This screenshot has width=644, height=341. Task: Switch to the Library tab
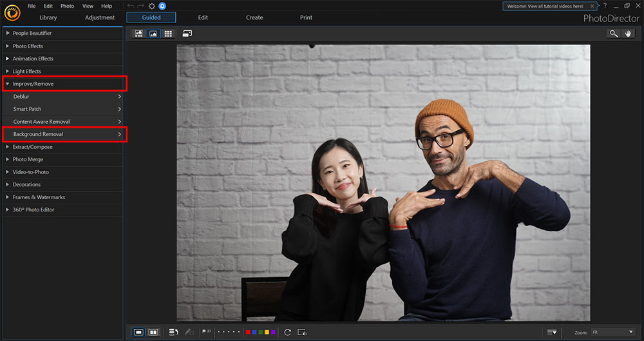[48, 17]
